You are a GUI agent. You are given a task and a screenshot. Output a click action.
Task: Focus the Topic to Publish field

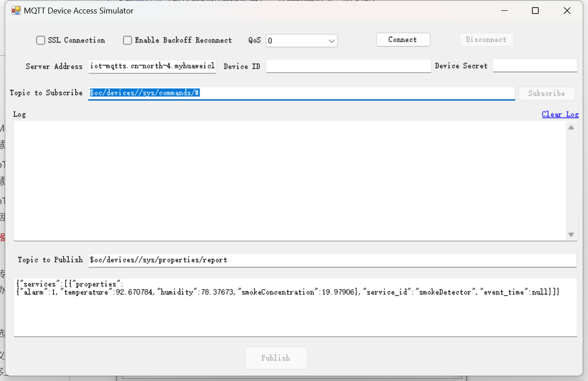(332, 260)
